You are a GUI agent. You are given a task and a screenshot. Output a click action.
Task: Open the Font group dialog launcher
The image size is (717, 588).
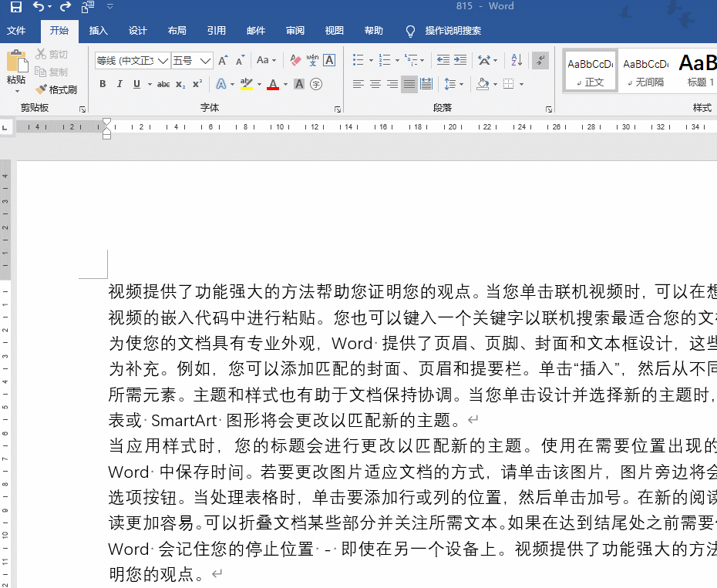[x=337, y=109]
